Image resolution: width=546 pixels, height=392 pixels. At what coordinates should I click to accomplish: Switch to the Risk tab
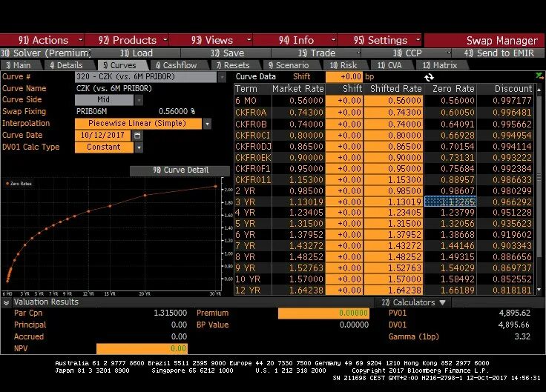[x=343, y=65]
